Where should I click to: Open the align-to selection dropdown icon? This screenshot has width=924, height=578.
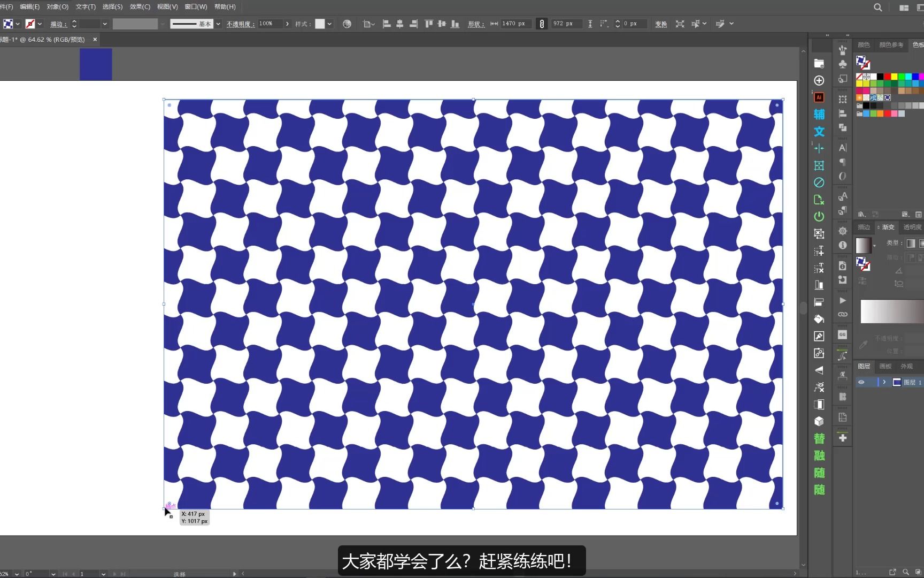(368, 24)
